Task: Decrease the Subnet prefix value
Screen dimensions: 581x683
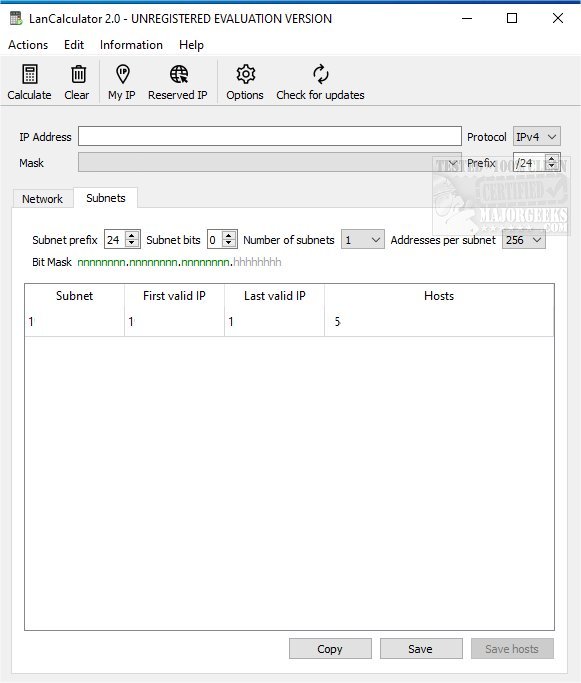Action: pos(132,244)
